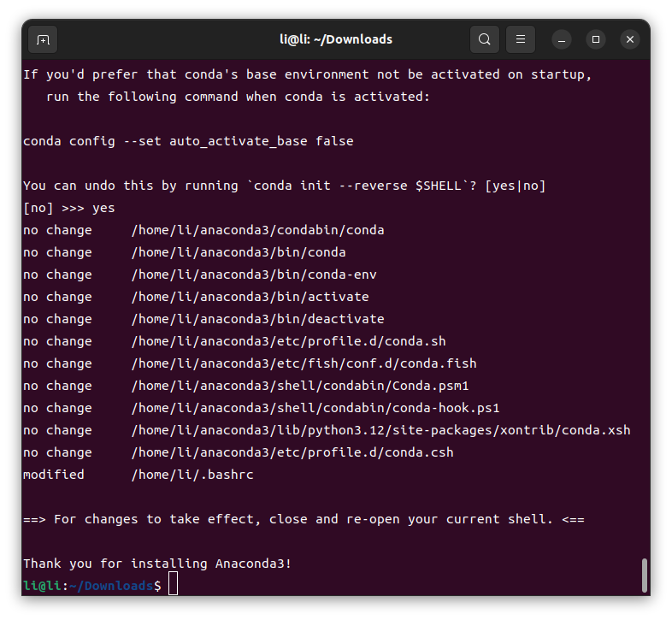Viewport: 672px width, 620px height.
Task: Close the terminal window
Action: pos(630,39)
